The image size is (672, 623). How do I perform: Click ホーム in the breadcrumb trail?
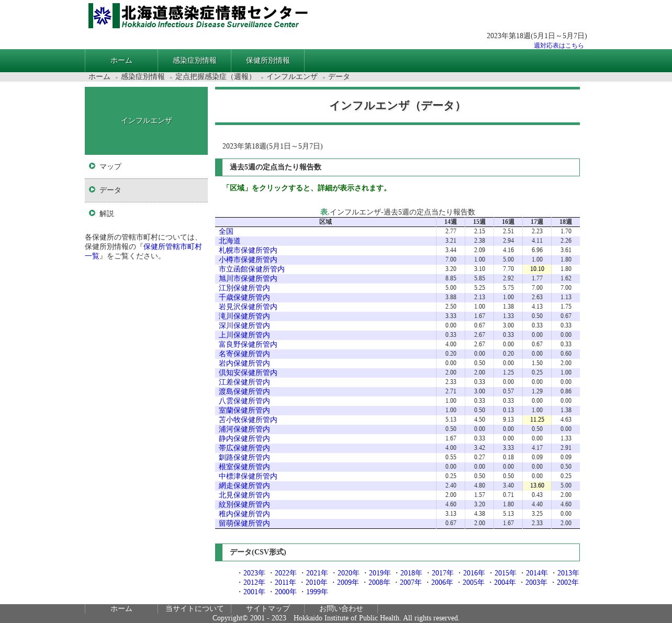[99, 77]
